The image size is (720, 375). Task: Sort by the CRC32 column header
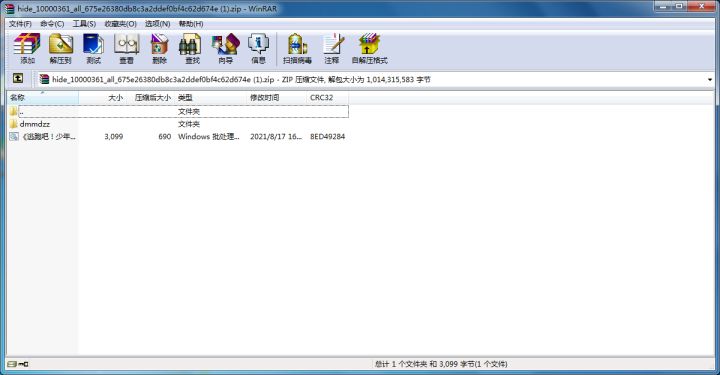[x=327, y=97]
